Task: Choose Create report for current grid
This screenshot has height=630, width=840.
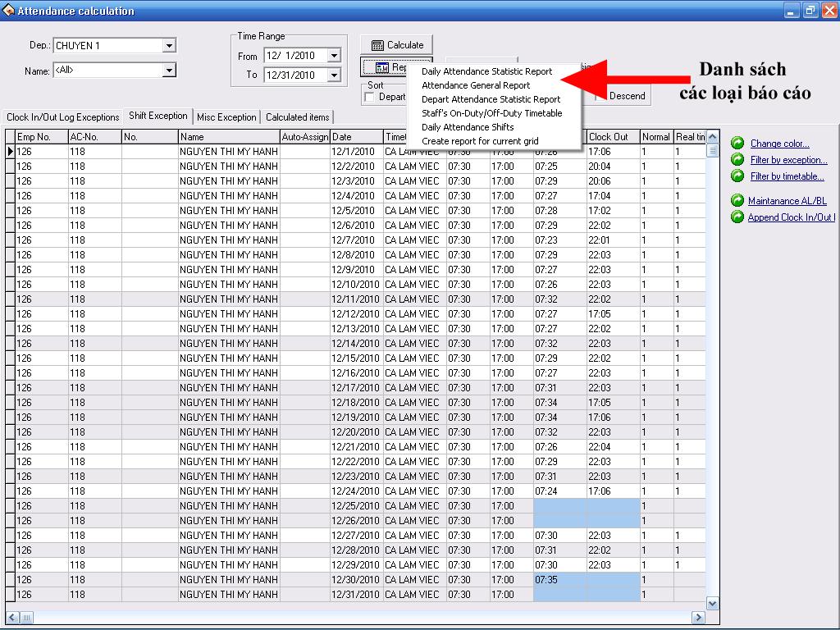Action: tap(480, 141)
